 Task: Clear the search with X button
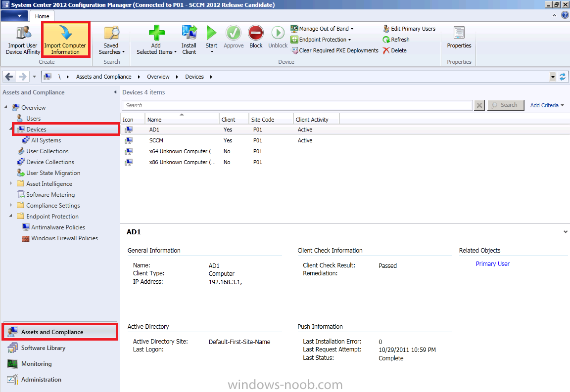tap(479, 105)
